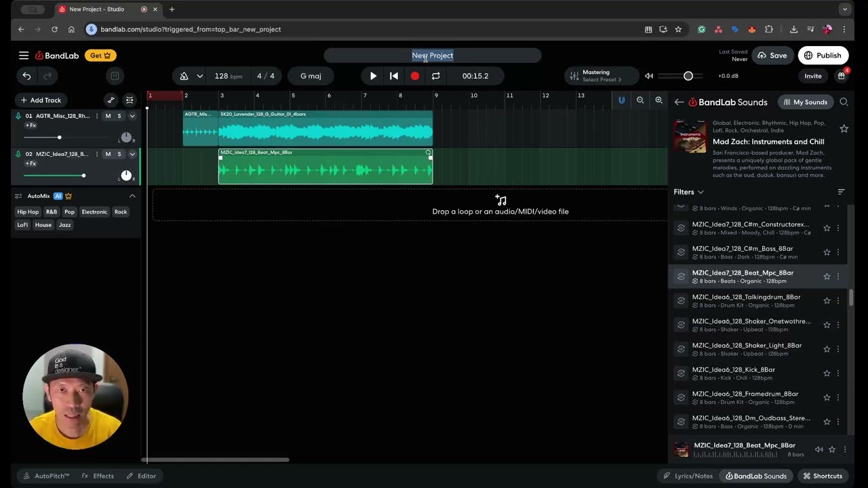Open the +Fx effects on track 01
The width and height of the screenshot is (868, 488).
31,125
